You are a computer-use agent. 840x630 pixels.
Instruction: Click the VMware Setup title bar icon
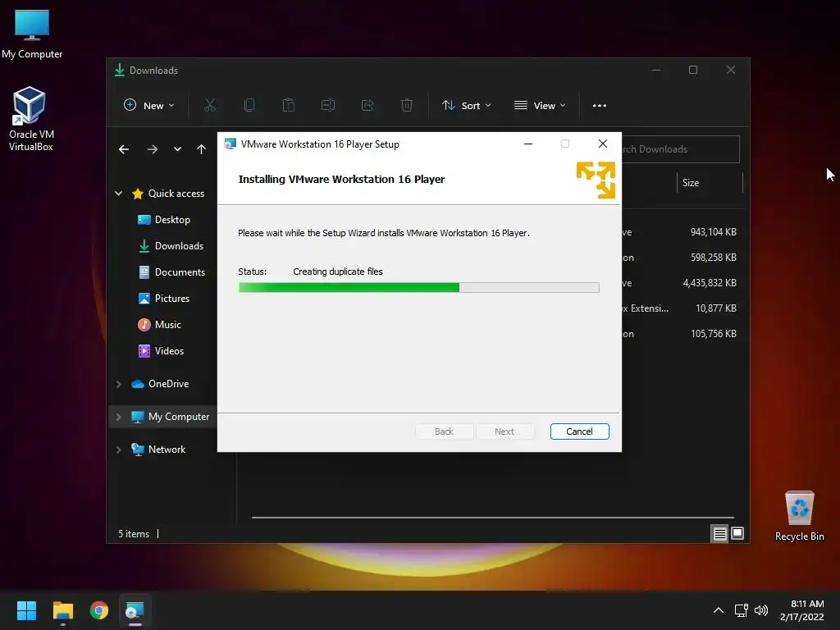(x=231, y=144)
